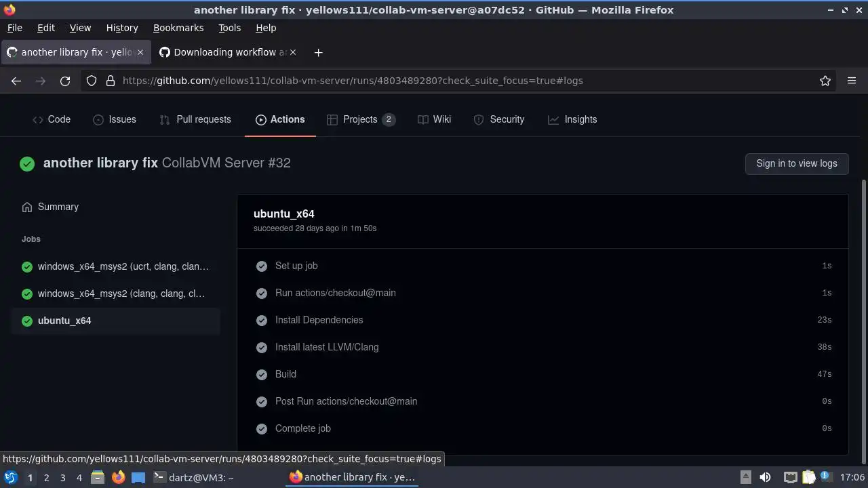Image resolution: width=868 pixels, height=488 pixels.
Task: Launch Firefox from taskbar quick launch
Action: coord(118,477)
